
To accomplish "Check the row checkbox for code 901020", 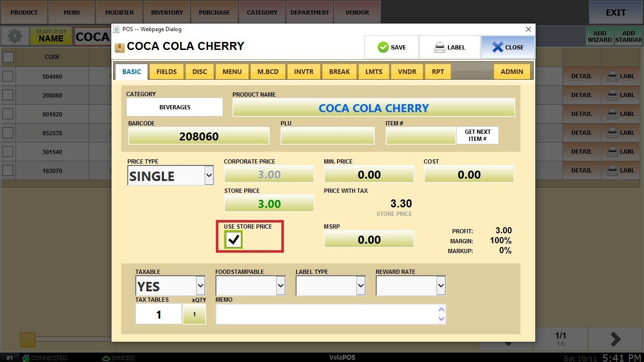I will (x=8, y=114).
